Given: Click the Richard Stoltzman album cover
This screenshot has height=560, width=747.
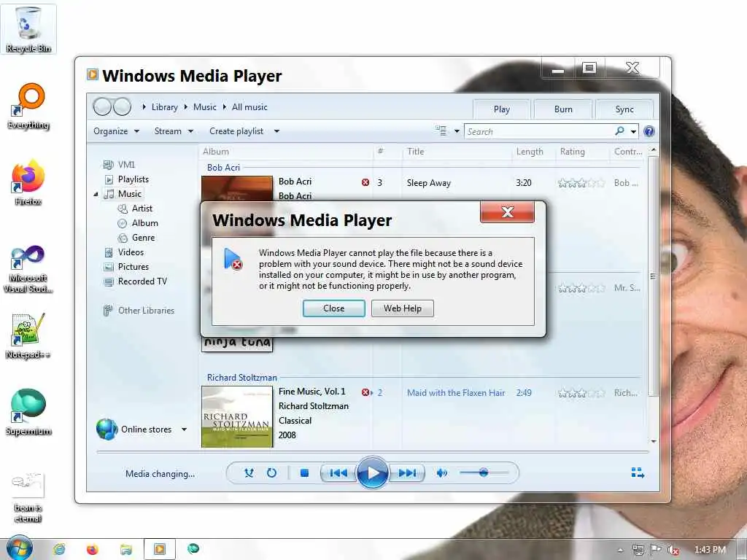Looking at the screenshot, I should click(x=237, y=416).
